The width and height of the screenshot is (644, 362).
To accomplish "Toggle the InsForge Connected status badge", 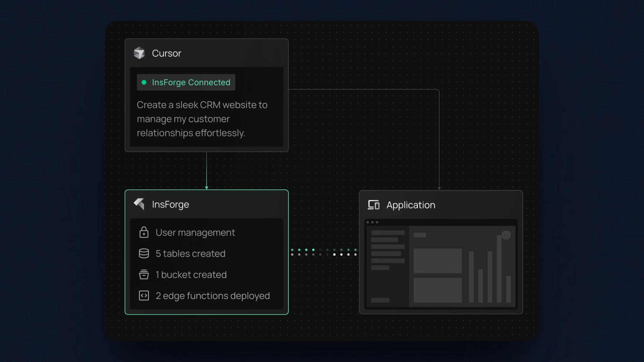I will [186, 82].
